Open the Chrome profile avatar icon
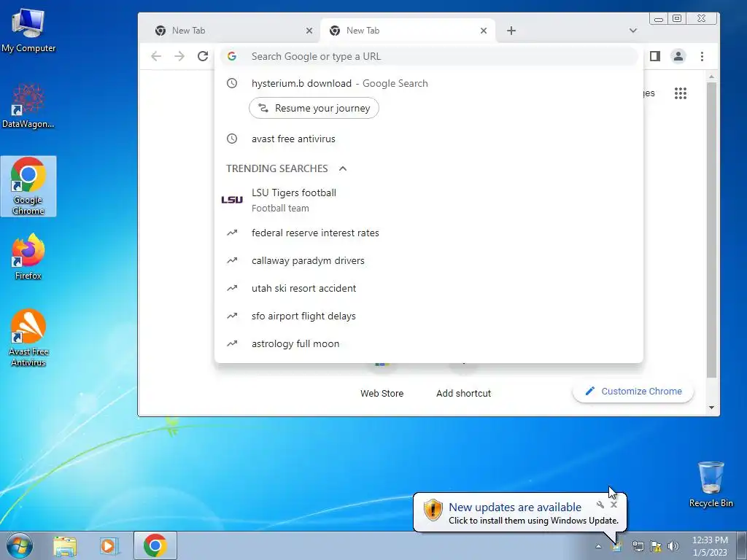Image resolution: width=747 pixels, height=560 pixels. 678,56
